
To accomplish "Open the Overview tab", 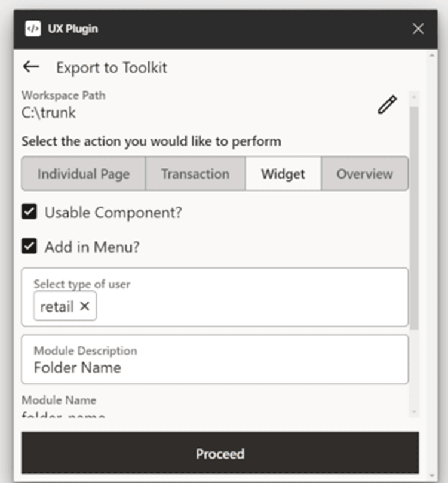I will (x=364, y=174).
